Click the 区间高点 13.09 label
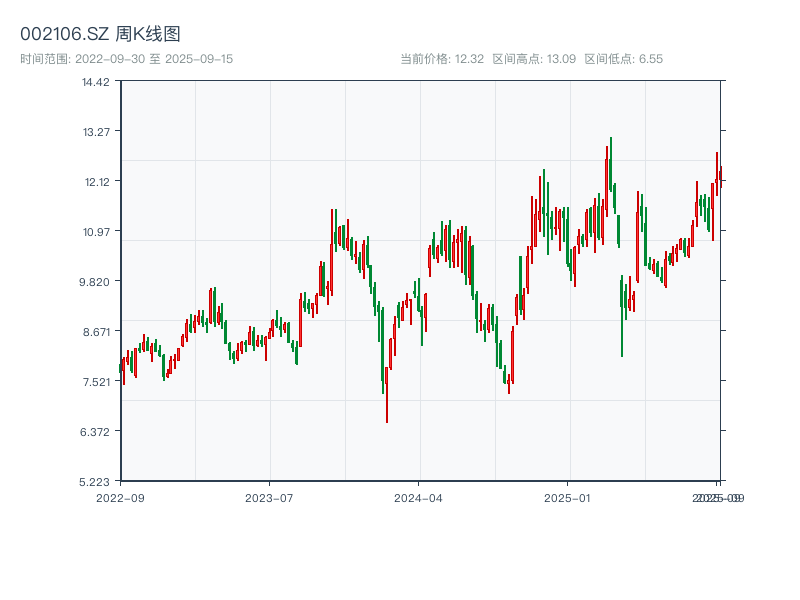 pos(534,59)
